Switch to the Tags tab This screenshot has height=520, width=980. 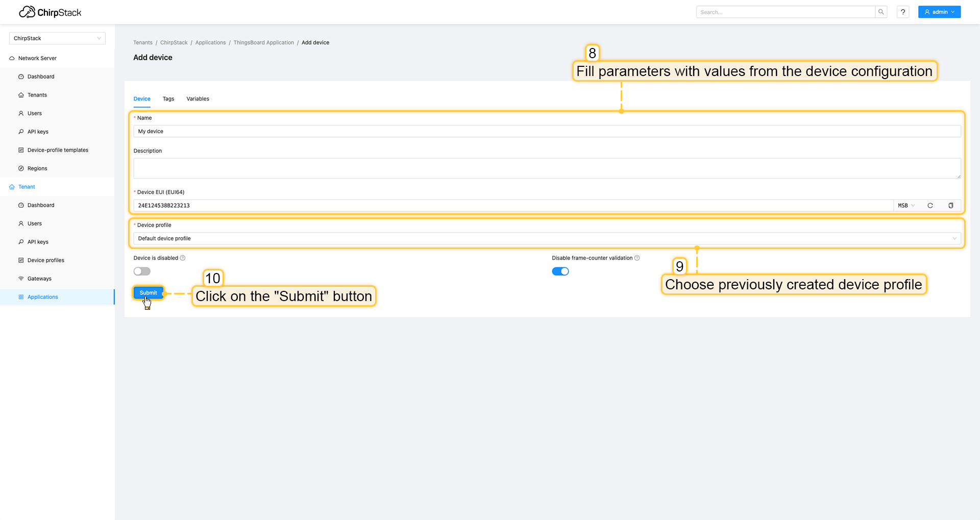168,99
